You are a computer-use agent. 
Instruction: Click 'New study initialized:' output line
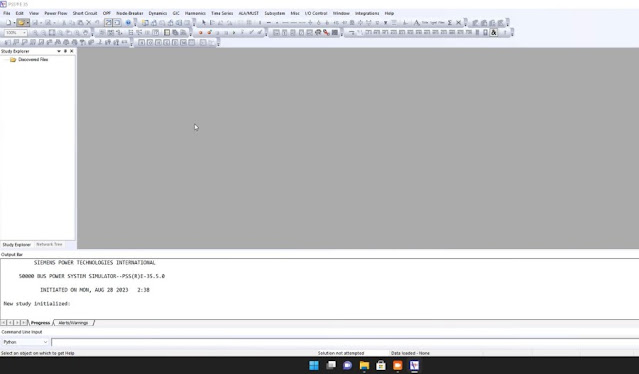coord(37,304)
